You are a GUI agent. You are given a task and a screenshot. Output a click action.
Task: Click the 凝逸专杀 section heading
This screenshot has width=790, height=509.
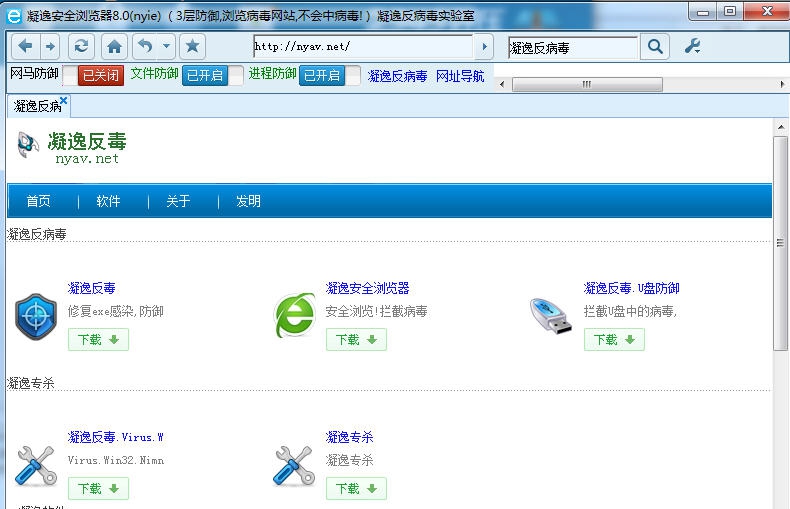click(31, 383)
